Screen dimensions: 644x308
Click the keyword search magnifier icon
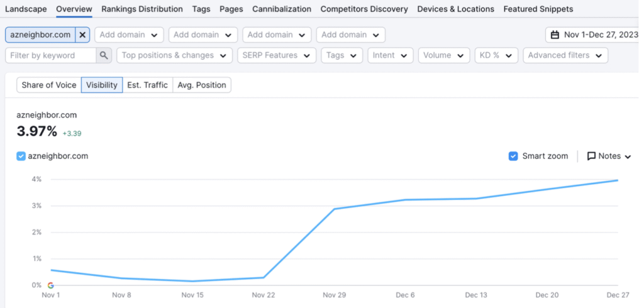point(104,55)
